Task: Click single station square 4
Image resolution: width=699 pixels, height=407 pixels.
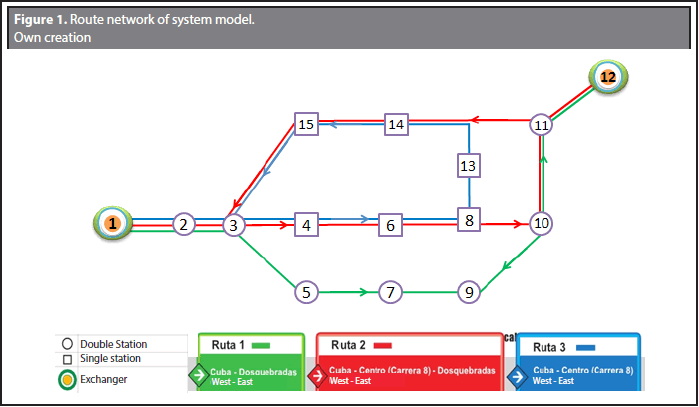Action: (307, 226)
